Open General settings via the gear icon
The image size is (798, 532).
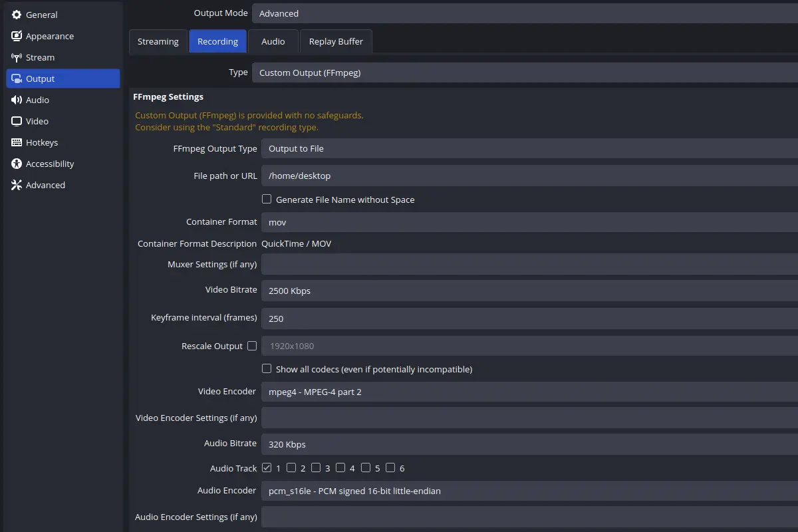15,14
